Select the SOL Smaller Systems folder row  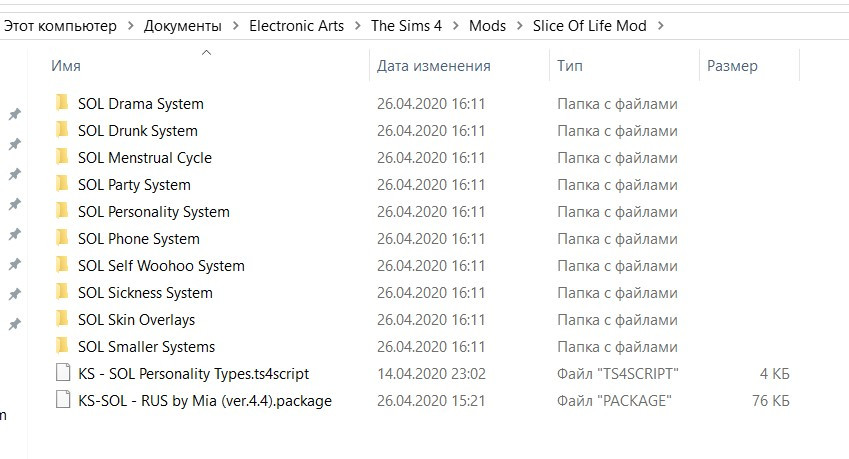[x=422, y=346]
